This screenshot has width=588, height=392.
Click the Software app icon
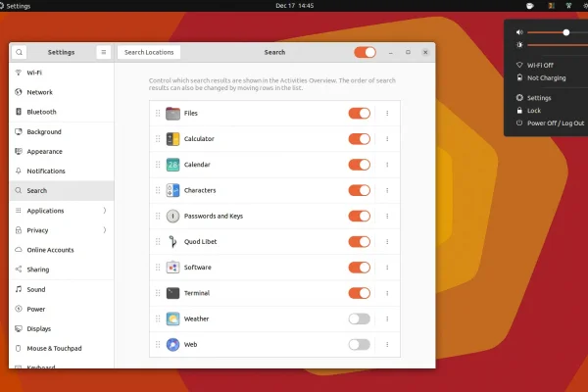click(172, 268)
